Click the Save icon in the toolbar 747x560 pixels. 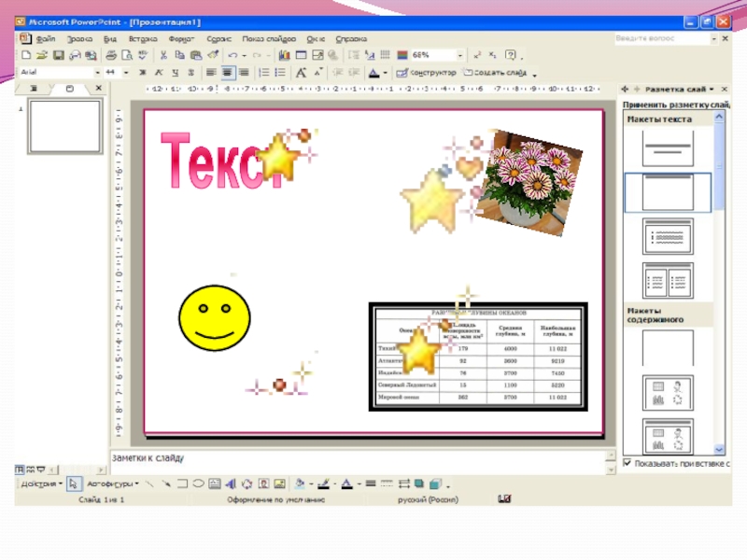point(58,56)
